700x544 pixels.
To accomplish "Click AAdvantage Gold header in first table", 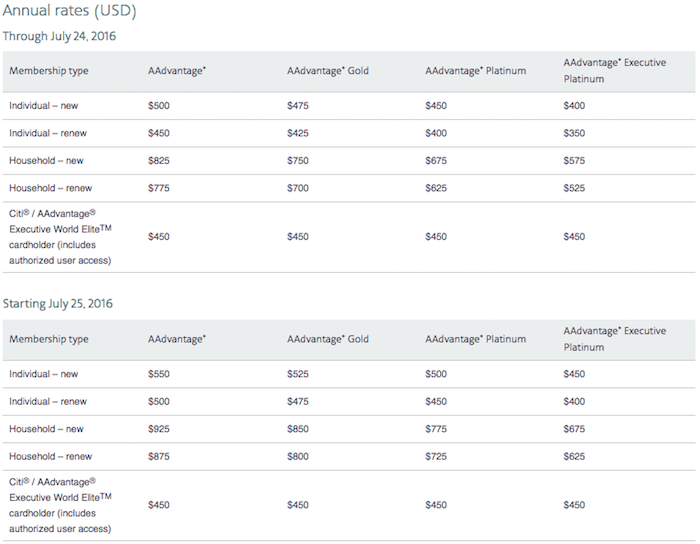I will coord(328,71).
